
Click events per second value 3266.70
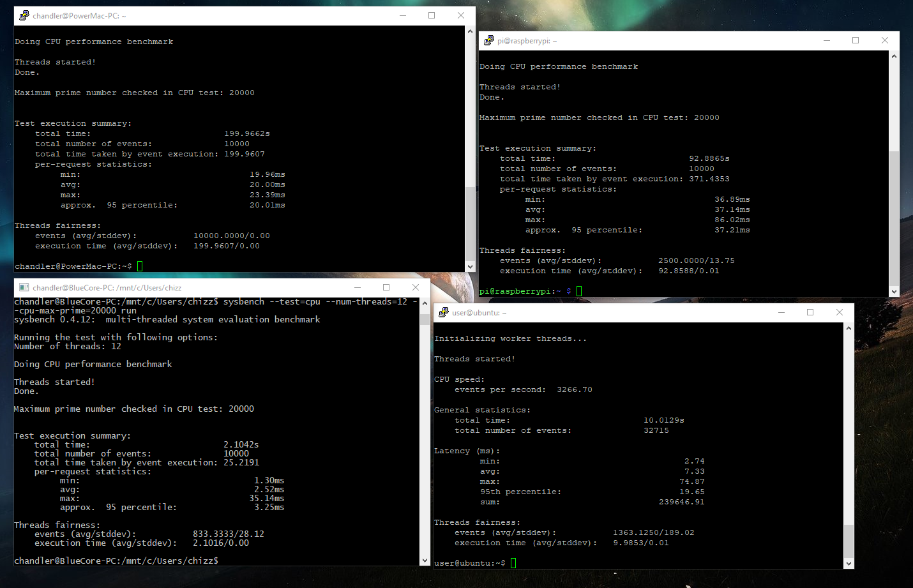575,389
